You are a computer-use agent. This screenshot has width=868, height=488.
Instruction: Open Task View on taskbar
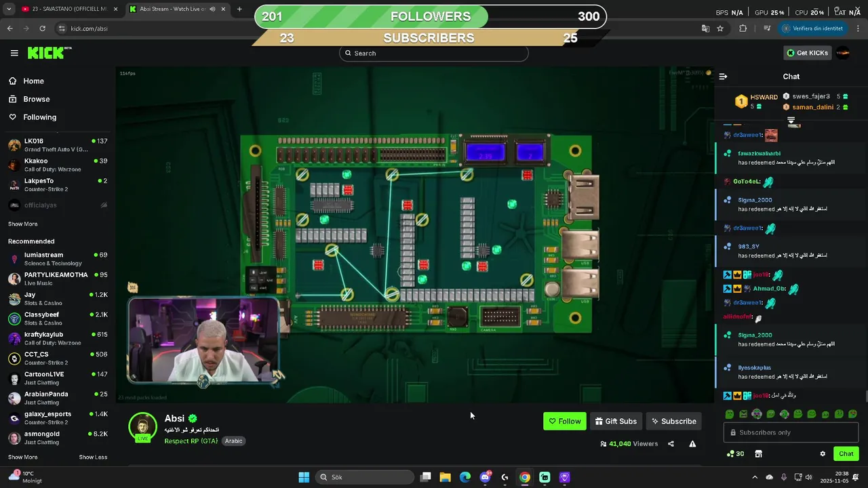click(425, 477)
